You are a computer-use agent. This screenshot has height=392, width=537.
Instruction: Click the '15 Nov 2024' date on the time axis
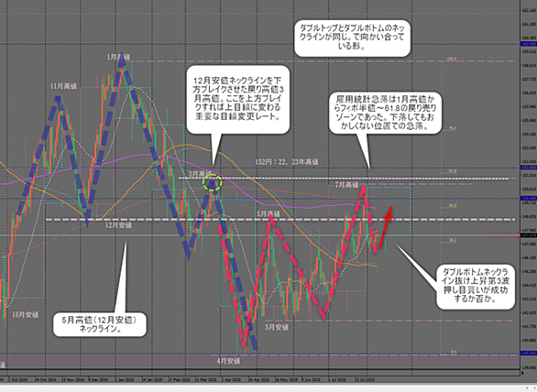72,380
